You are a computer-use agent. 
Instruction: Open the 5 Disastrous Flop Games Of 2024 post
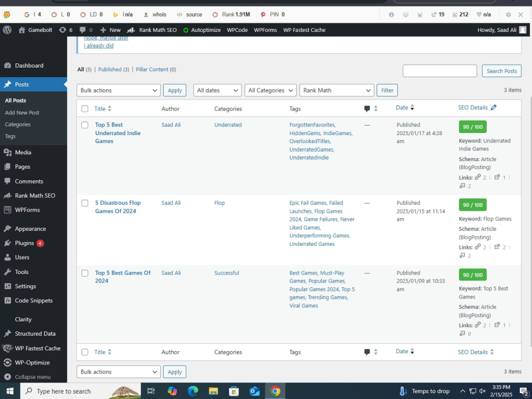(x=118, y=207)
